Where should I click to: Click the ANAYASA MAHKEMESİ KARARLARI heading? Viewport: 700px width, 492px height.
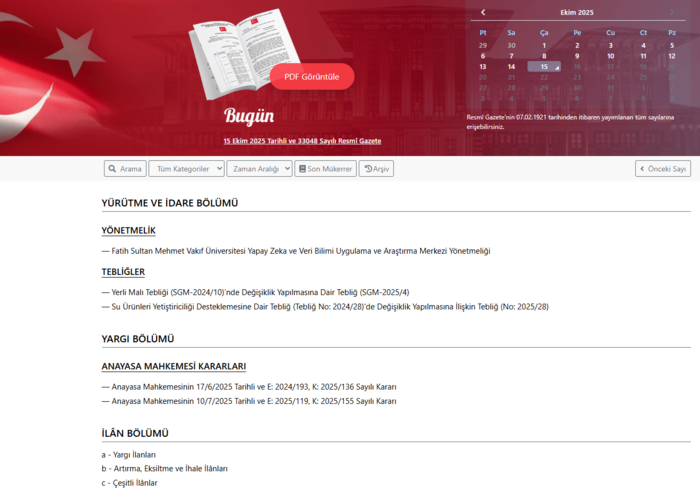pyautogui.click(x=174, y=367)
